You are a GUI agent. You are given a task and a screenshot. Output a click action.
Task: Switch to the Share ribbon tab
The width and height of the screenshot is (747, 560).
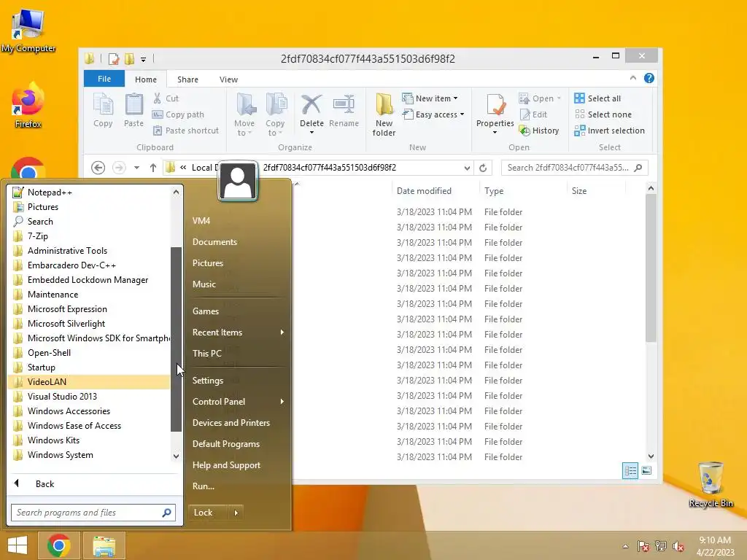pos(187,79)
